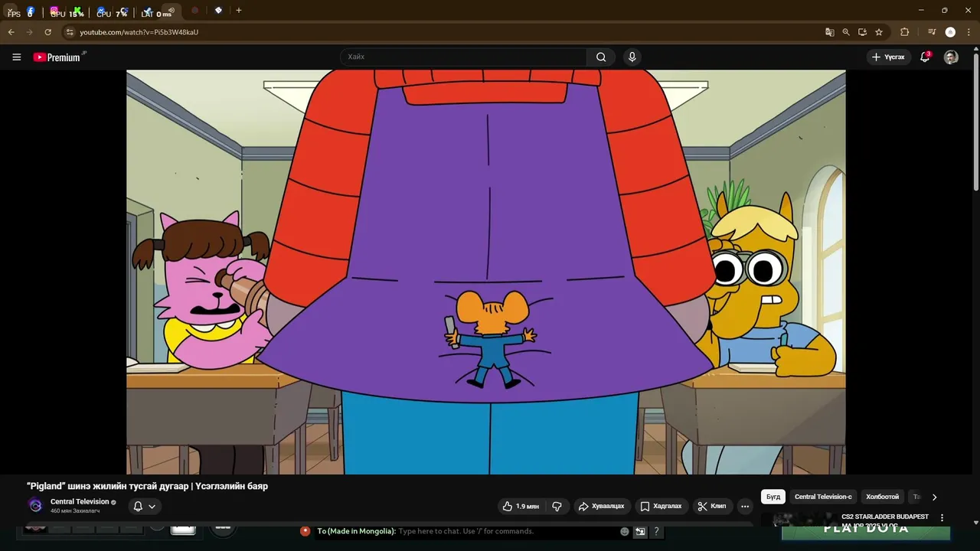
Task: Show more filter chips with right arrow
Action: tap(934, 497)
